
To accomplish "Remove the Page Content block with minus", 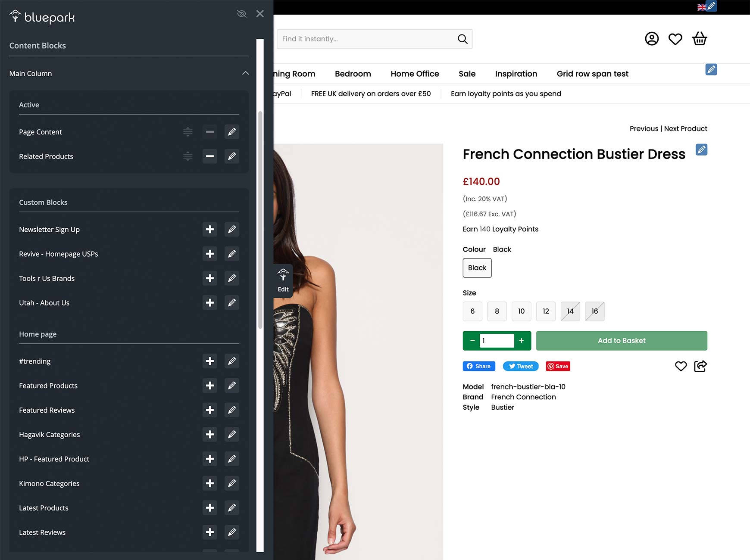I will pos(210,132).
